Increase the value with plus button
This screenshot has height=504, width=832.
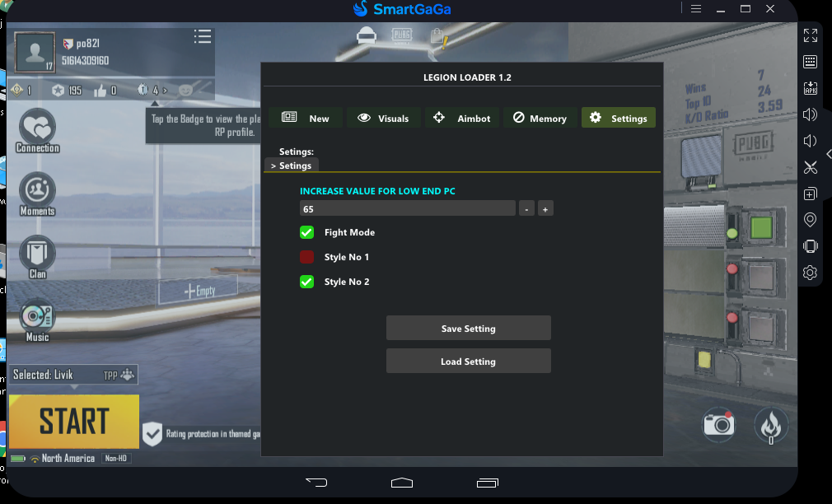[x=545, y=208]
